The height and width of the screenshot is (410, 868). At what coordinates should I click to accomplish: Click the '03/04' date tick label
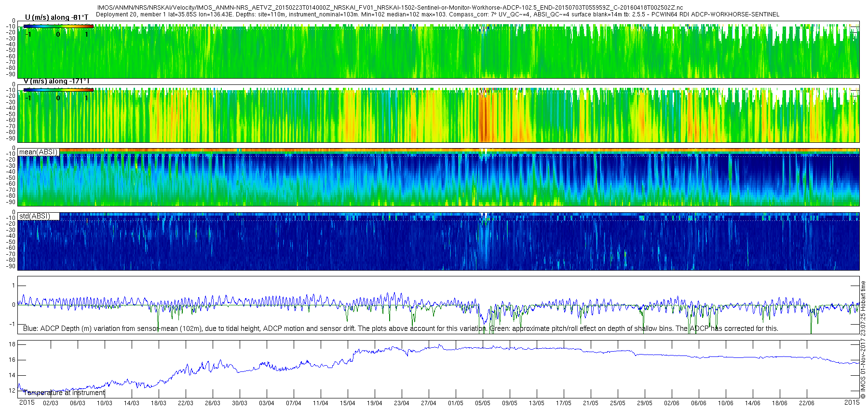coord(267,403)
